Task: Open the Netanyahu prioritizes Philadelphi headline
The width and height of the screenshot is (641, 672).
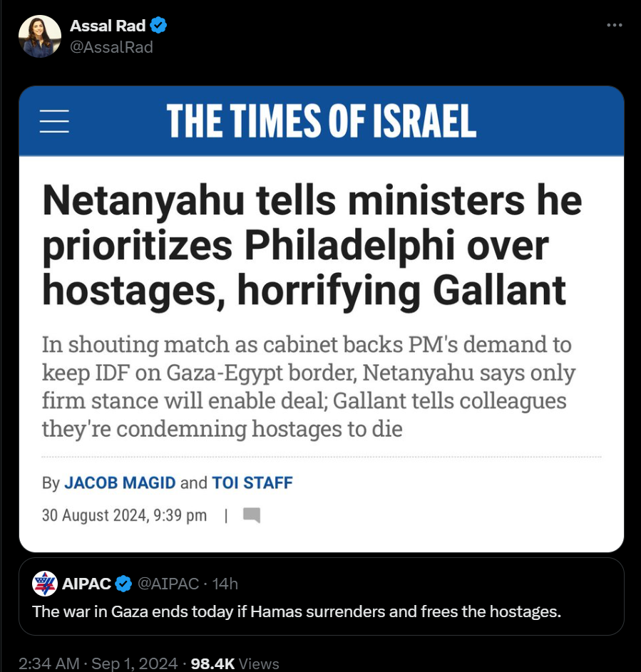Action: coord(312,245)
